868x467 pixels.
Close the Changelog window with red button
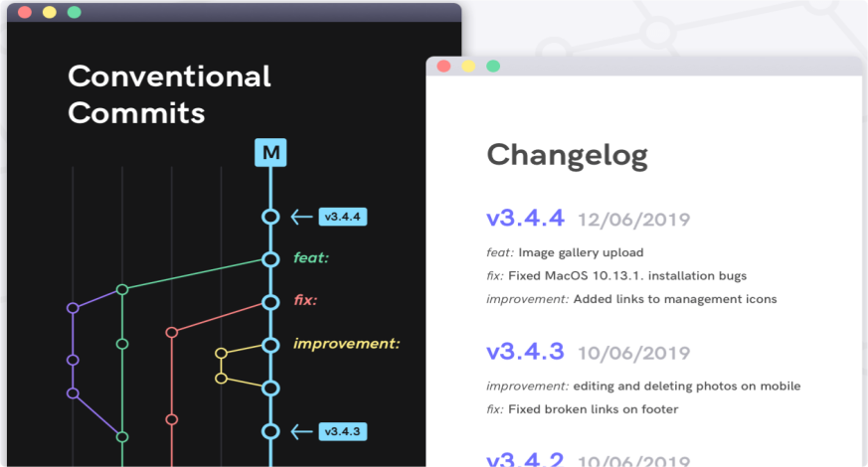coord(444,67)
